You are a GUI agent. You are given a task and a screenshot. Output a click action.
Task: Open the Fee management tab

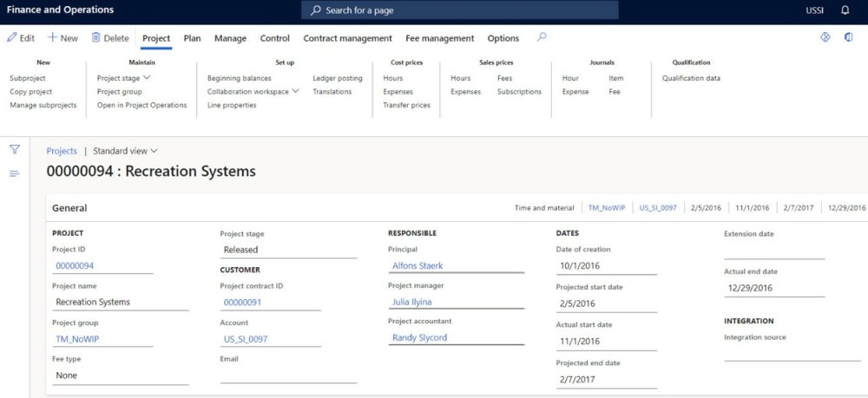pos(439,38)
